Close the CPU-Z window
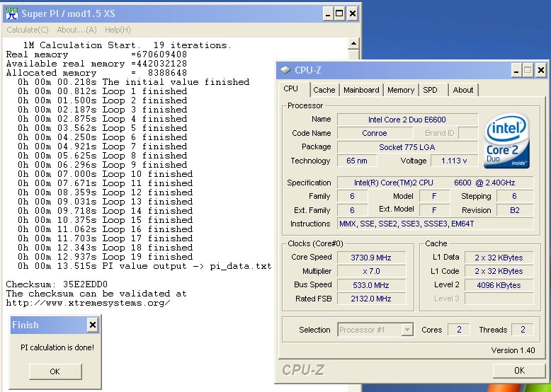Screen dimensions: 551x392 point(540,71)
